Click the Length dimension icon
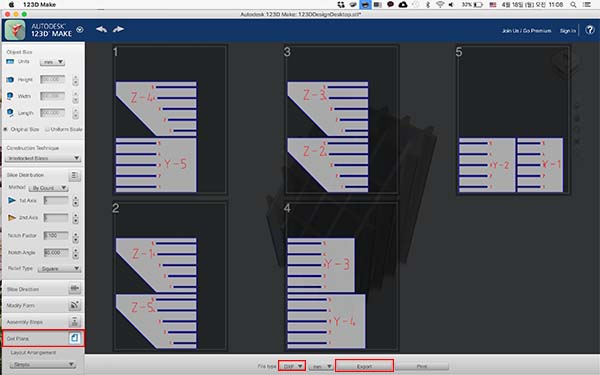Image resolution: width=600 pixels, height=375 pixels. tap(10, 112)
